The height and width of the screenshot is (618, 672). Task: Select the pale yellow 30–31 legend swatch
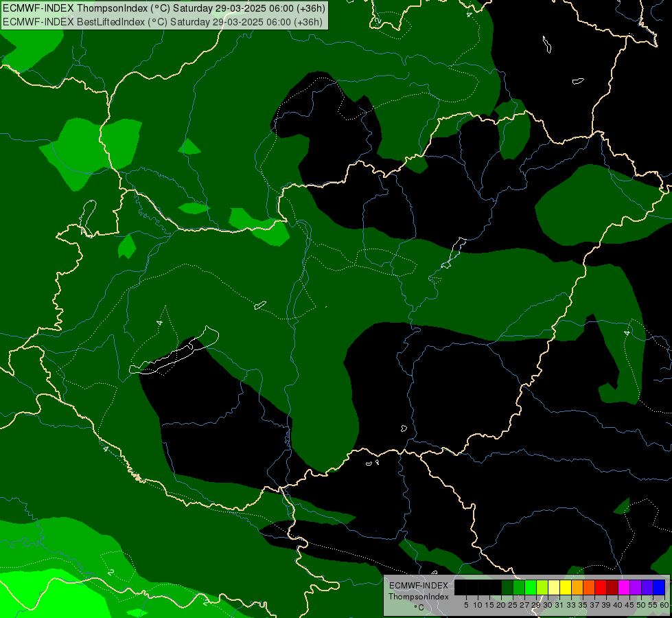click(x=554, y=587)
